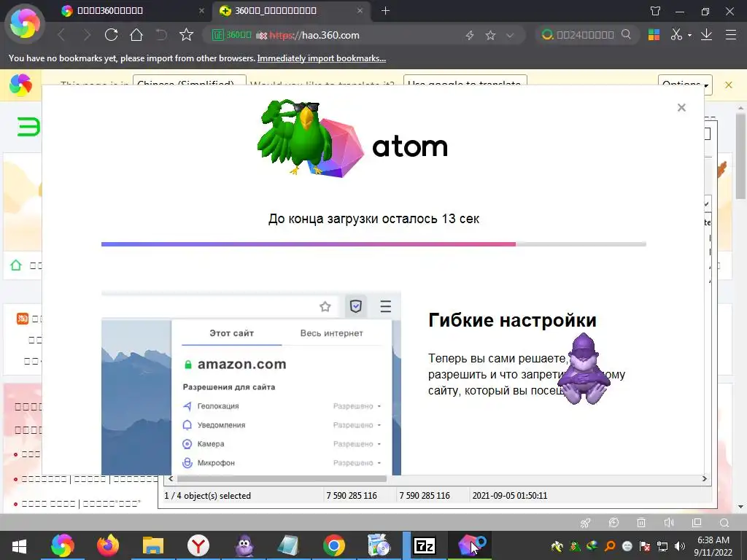Click Use google to translate button
The width and height of the screenshot is (747, 560).
[465, 80]
